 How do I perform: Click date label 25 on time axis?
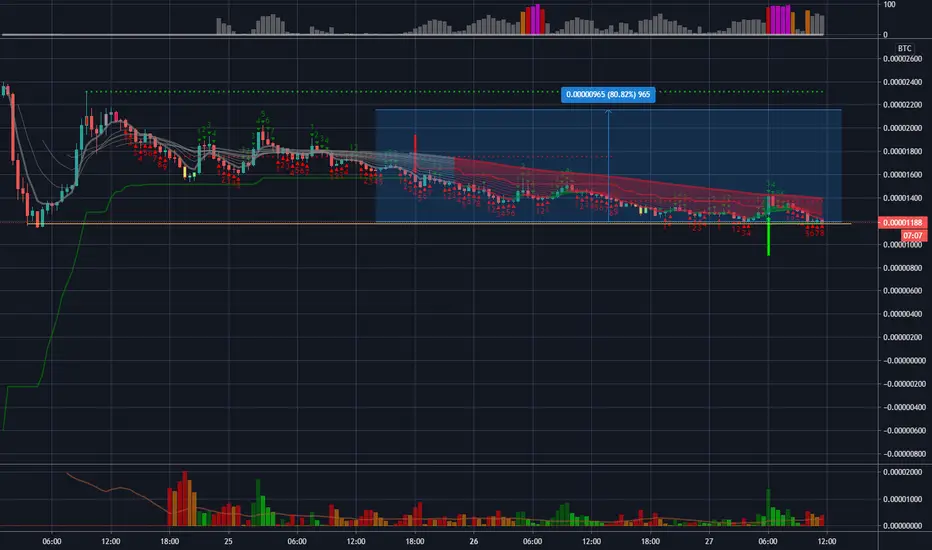tap(228, 542)
